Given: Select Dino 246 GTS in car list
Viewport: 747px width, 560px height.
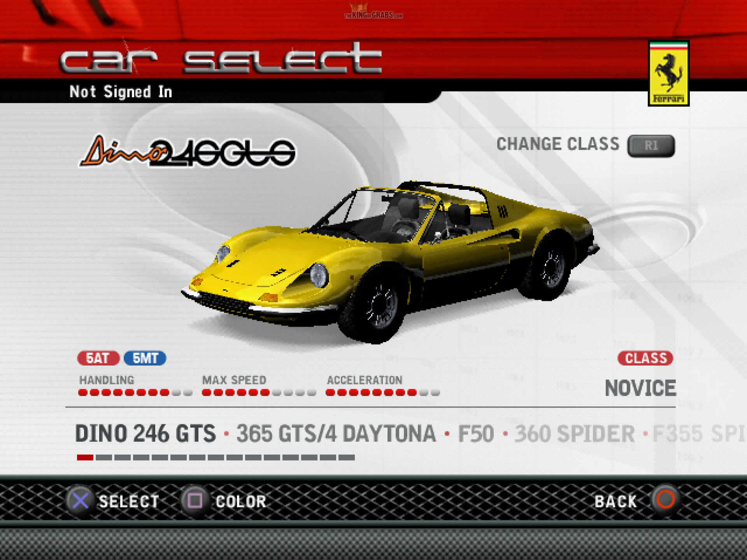Looking at the screenshot, I should (x=145, y=434).
